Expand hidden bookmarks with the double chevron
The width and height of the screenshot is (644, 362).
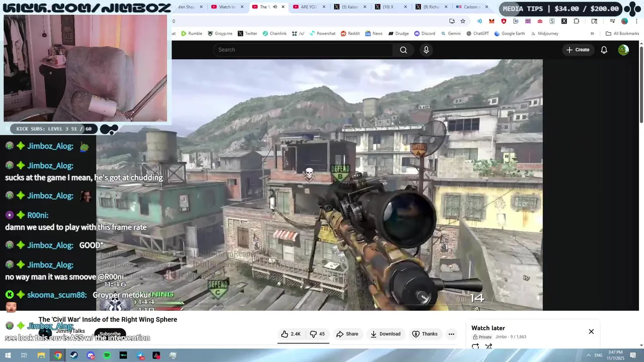coord(592,34)
